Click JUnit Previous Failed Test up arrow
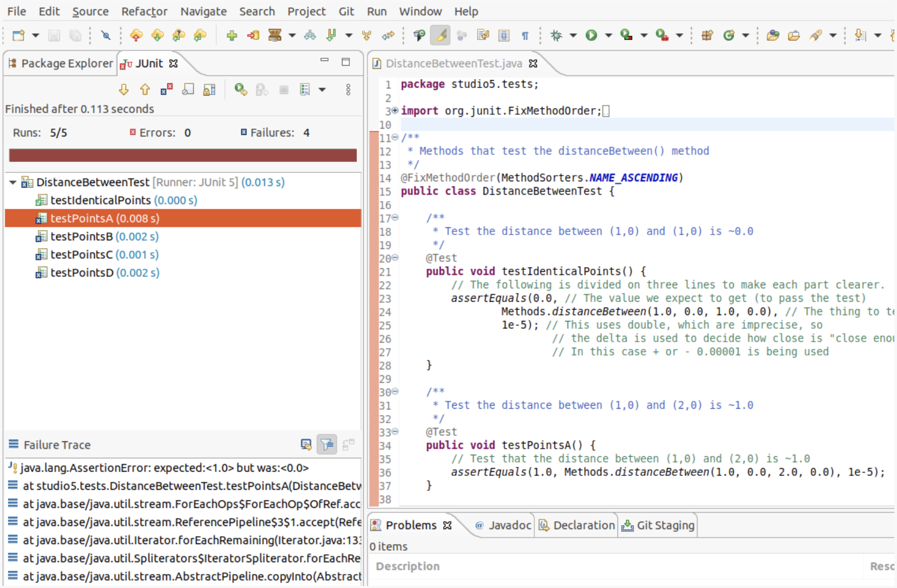The image size is (897, 588). click(145, 89)
